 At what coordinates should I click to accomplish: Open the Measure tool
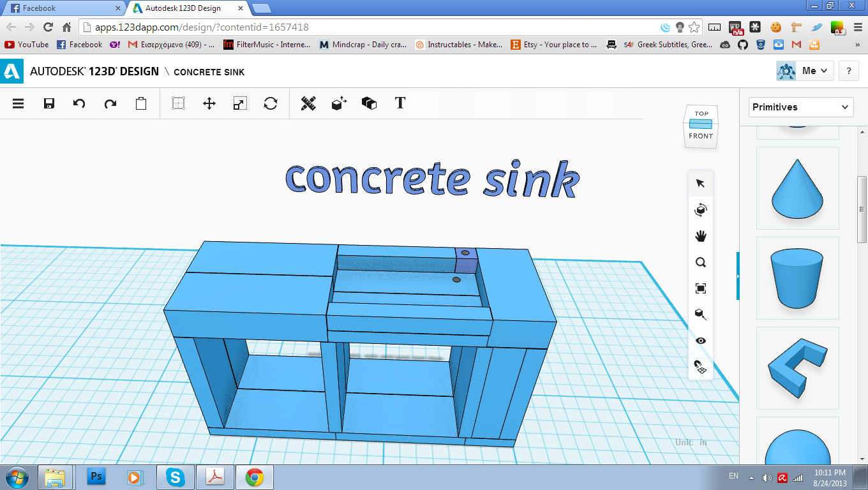[309, 103]
